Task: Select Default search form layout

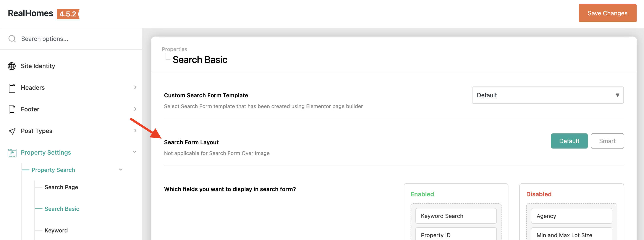Action: 569,141
